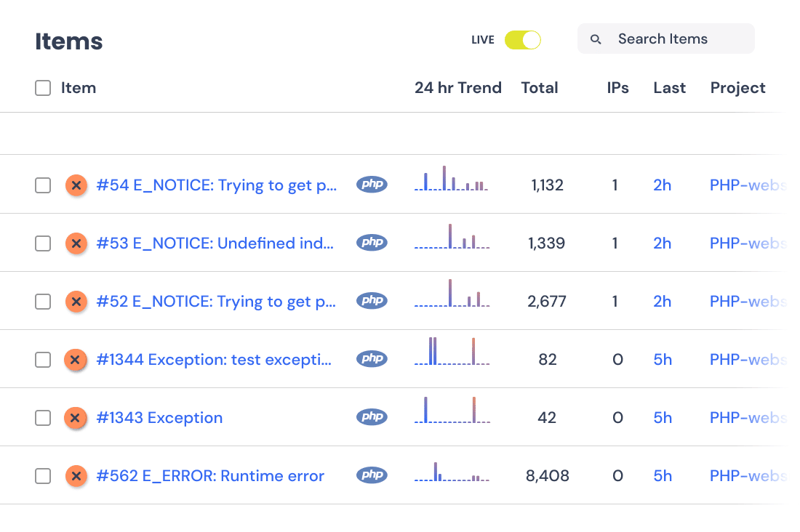Click the PHP badge on the #53 row
Image resolution: width=800 pixels, height=532 pixels.
pyautogui.click(x=372, y=243)
